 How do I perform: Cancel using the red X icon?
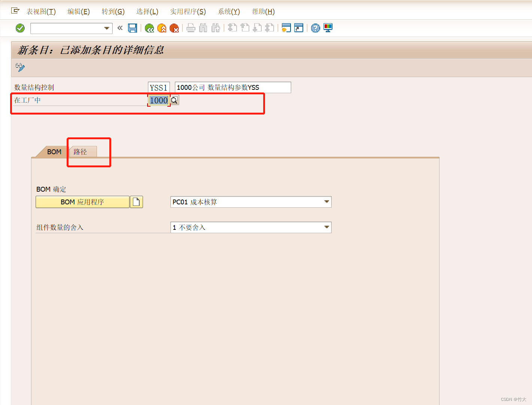174,28
